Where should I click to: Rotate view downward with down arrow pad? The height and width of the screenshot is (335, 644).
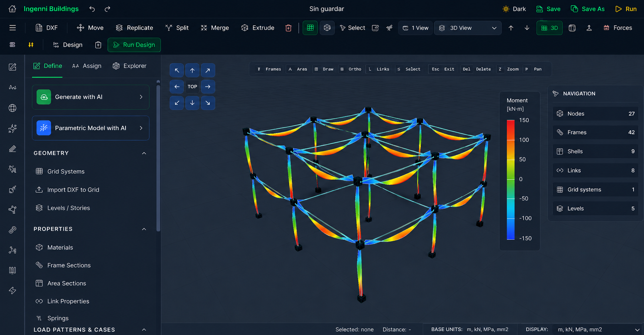point(192,103)
